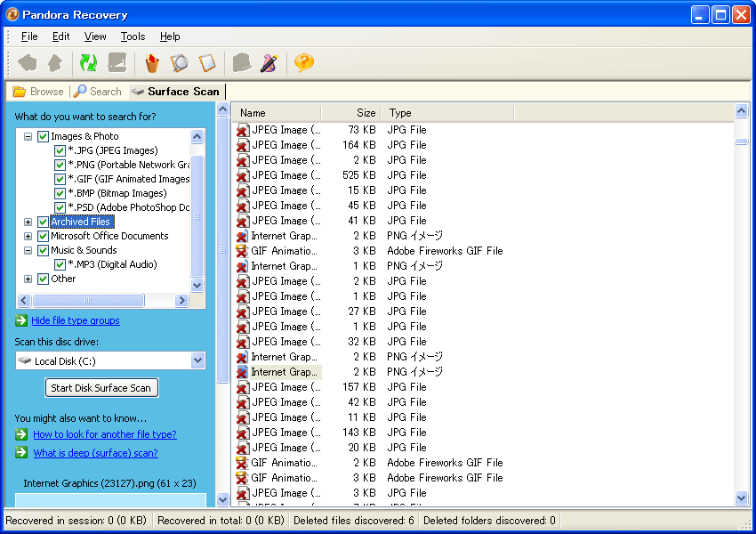Sort file list by Size column
Screen dimensions: 756x534
point(351,113)
